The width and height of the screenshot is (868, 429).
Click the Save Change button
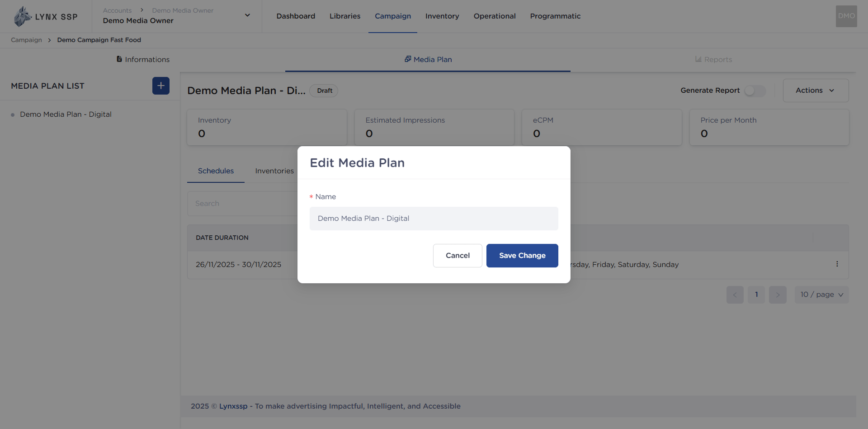tap(522, 256)
